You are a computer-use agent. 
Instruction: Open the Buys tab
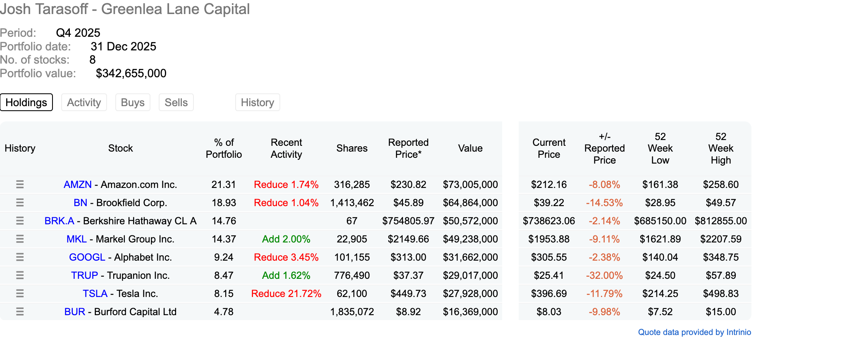(133, 102)
